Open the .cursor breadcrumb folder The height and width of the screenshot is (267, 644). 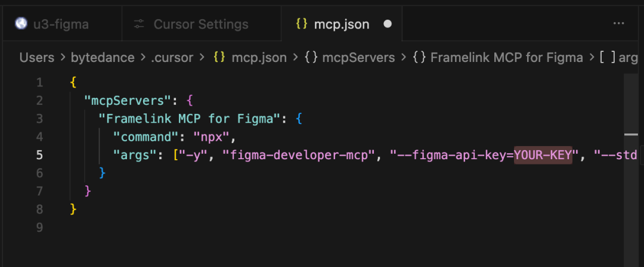coord(172,58)
